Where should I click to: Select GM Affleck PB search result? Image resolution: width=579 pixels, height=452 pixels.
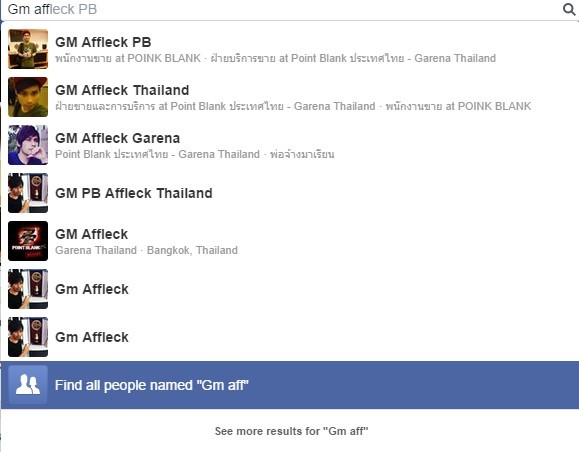point(290,49)
